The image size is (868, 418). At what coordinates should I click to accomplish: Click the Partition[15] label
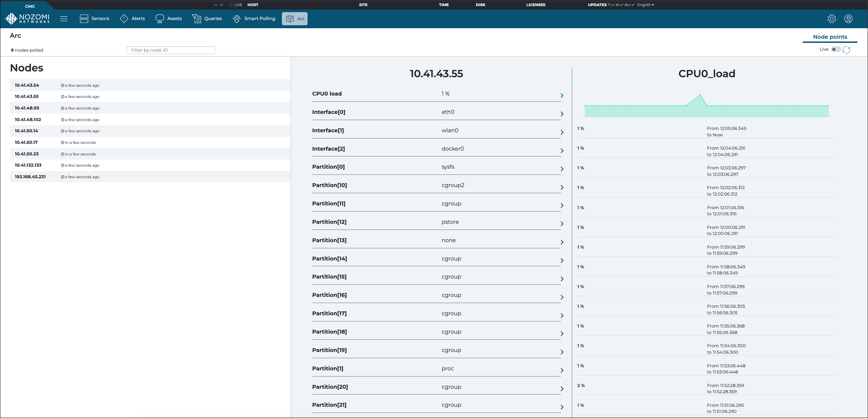pos(329,277)
